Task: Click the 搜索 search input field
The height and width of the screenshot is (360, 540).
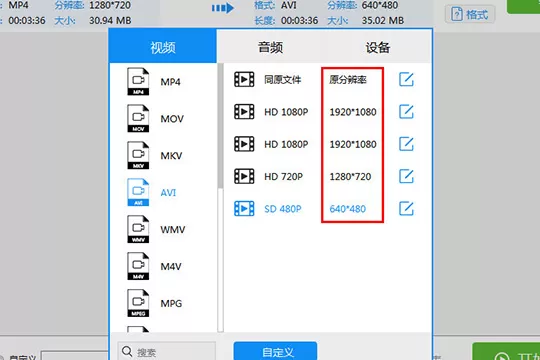Action: (x=167, y=351)
